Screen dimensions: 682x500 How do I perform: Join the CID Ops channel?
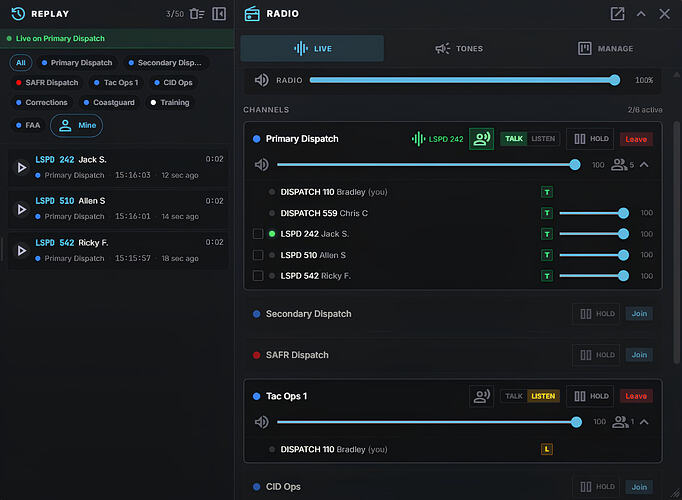click(639, 487)
